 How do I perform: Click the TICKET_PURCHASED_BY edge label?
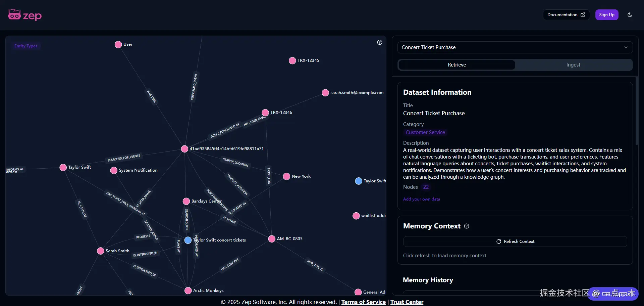click(x=225, y=131)
